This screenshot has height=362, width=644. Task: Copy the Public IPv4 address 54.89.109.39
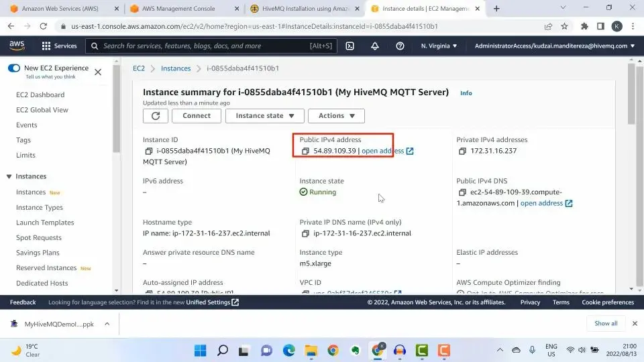tap(305, 151)
